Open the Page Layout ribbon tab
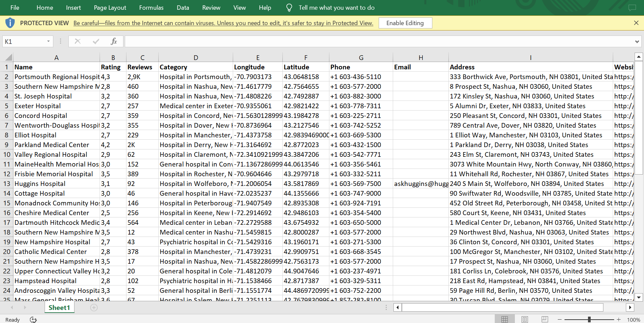644x323 pixels. 110,8
